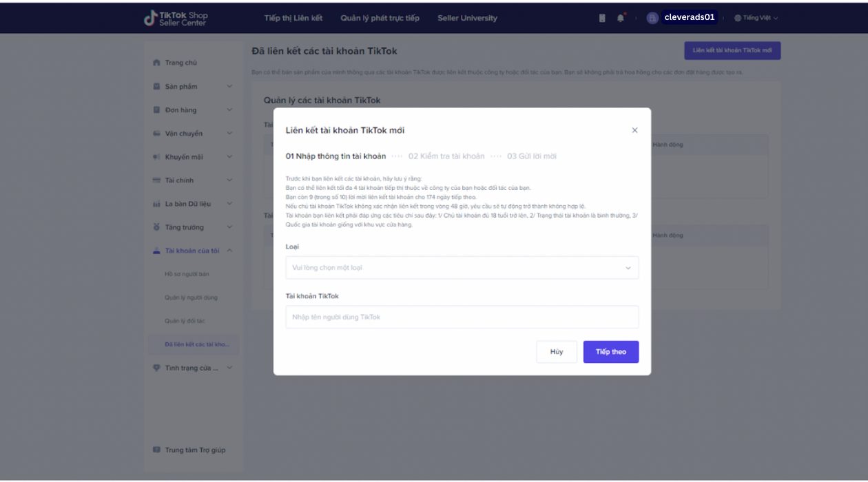
Task: Select step 03 Gửi lời mời
Action: click(x=532, y=156)
